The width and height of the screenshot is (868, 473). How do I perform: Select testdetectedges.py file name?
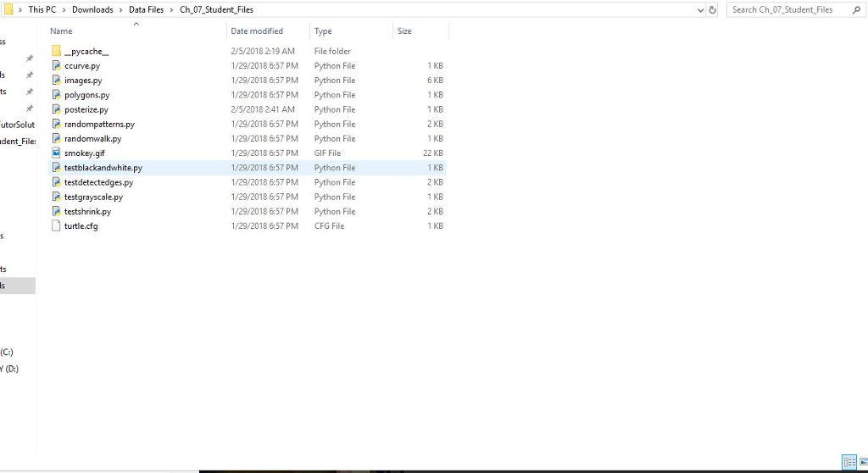[x=98, y=182]
